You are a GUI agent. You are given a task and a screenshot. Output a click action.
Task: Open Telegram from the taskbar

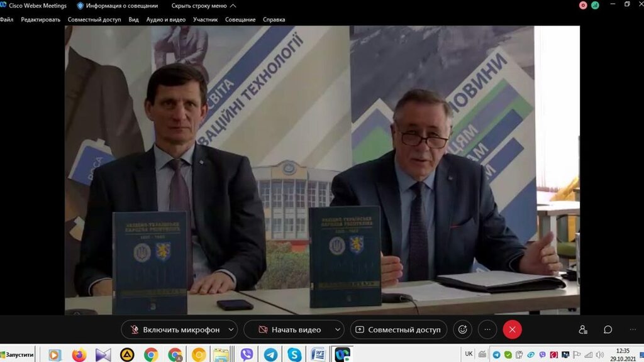pyautogui.click(x=270, y=354)
